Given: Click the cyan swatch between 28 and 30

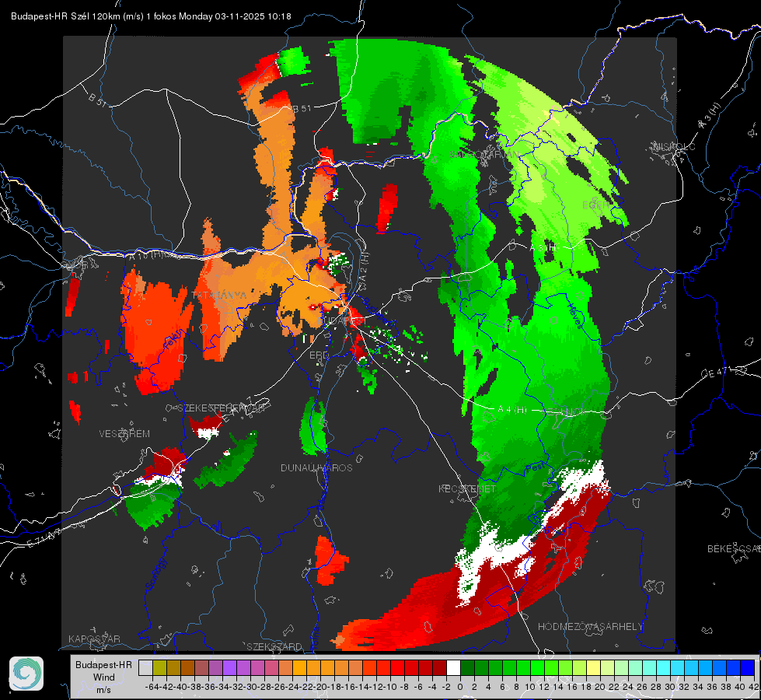Looking at the screenshot, I should pos(664,667).
